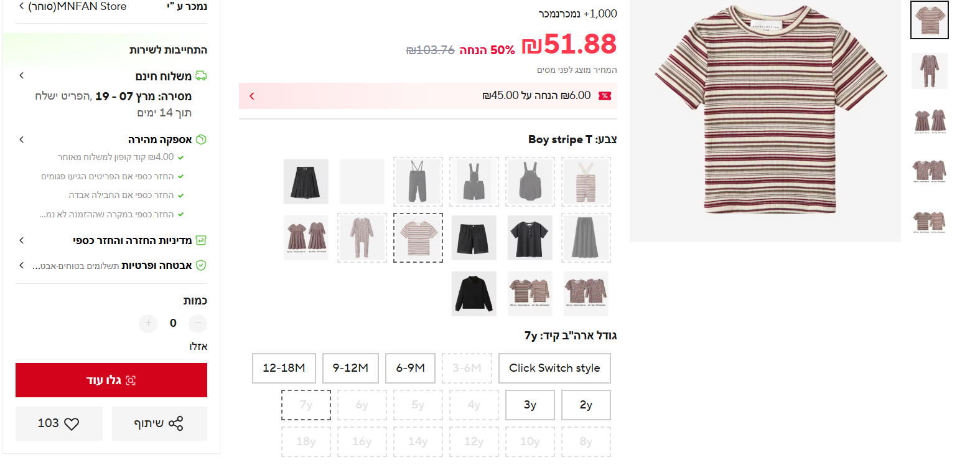Click the share icon button
Screen dimensions: 980x467
(x=176, y=423)
